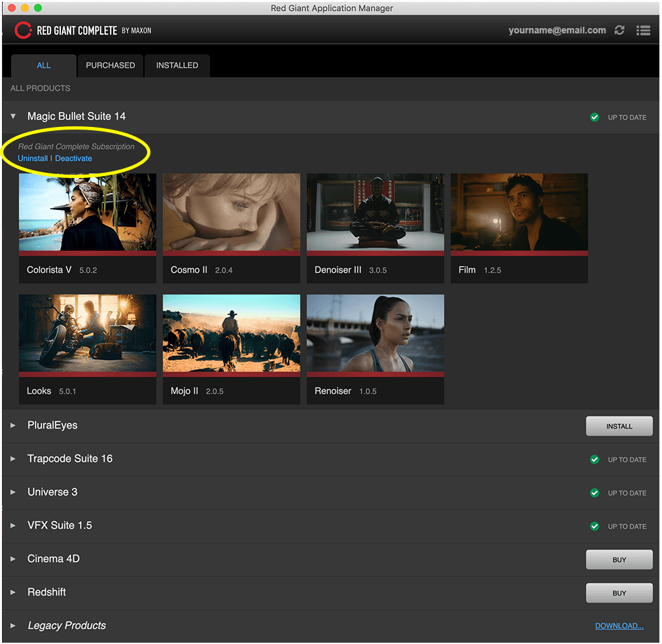The height and width of the screenshot is (644, 662).
Task: Click the yourname@email.com account label
Action: pyautogui.click(x=557, y=30)
